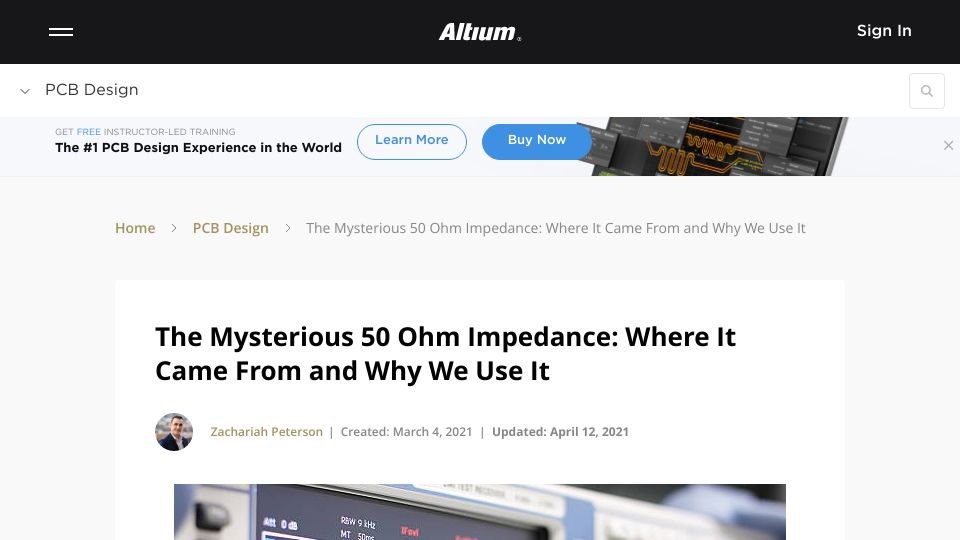The height and width of the screenshot is (540, 960).
Task: Open PCB Design breadcrumb link
Action: pyautogui.click(x=231, y=228)
